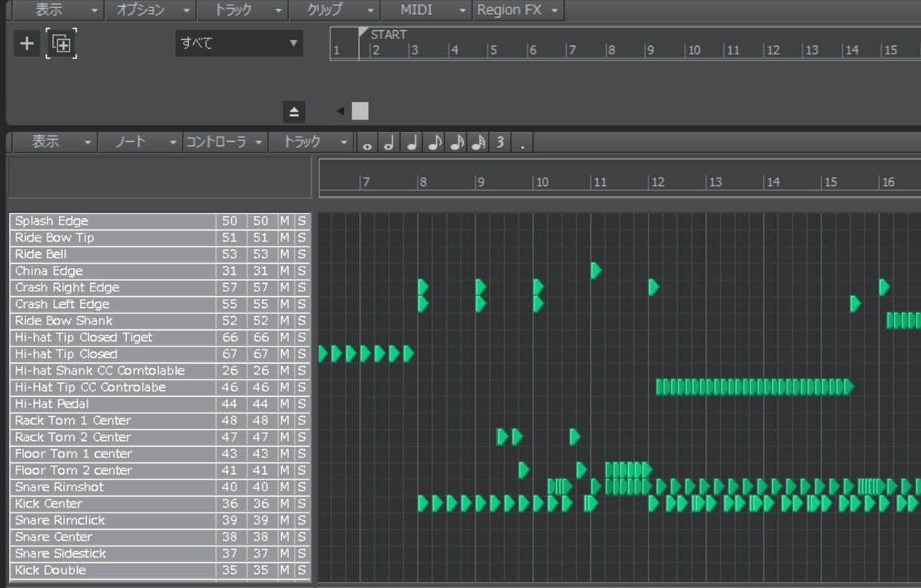Select the 'Snare Rimclick' drum name
The width and height of the screenshot is (921, 588).
[60, 520]
